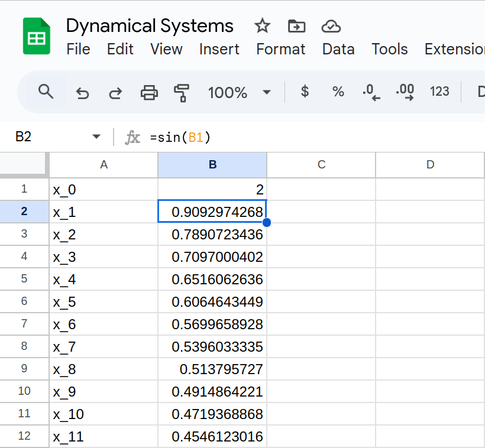Click the decrease decimal places button

[x=371, y=92]
